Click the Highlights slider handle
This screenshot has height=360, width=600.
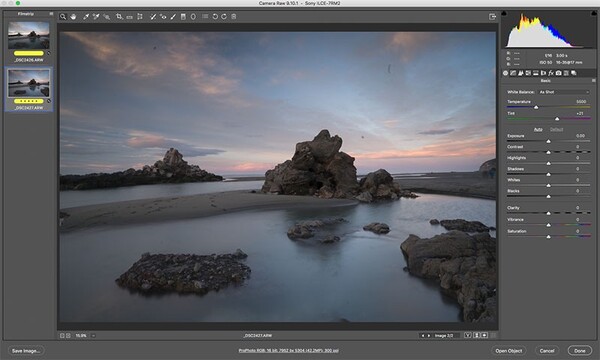point(548,163)
